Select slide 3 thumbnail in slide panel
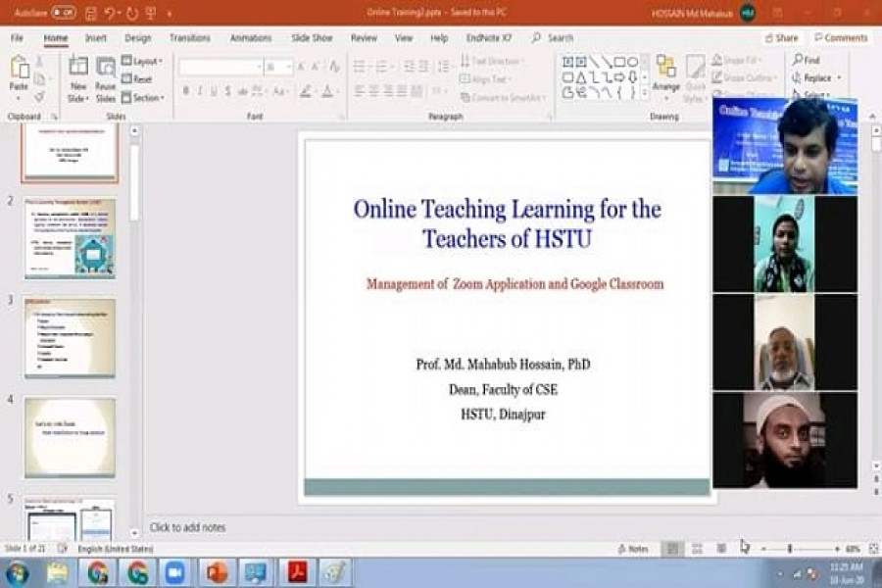Viewport: 882px width, 588px height. [x=70, y=338]
